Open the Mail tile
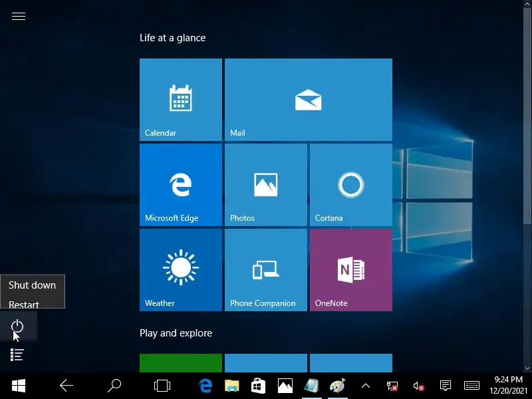Image resolution: width=532 pixels, height=399 pixels. click(x=309, y=99)
